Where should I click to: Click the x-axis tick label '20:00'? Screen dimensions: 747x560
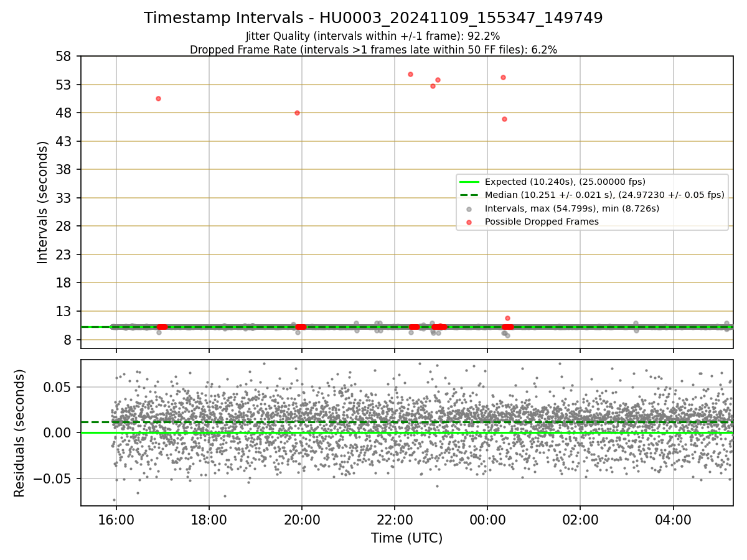302,519
